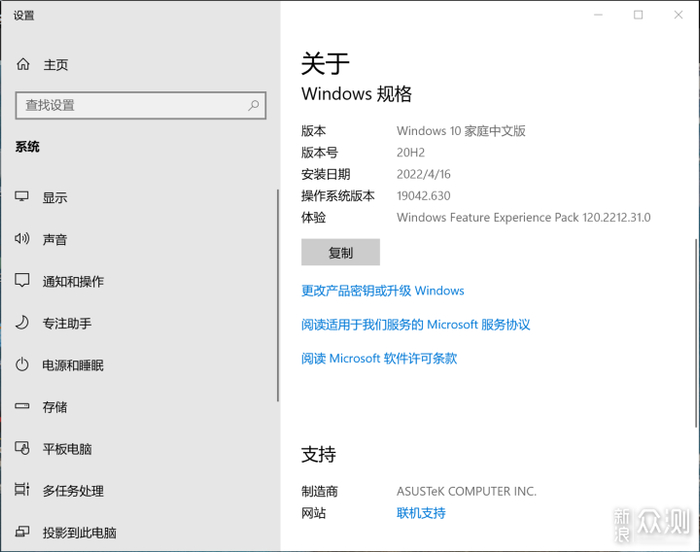Click the '系统' category heading

coord(27,147)
